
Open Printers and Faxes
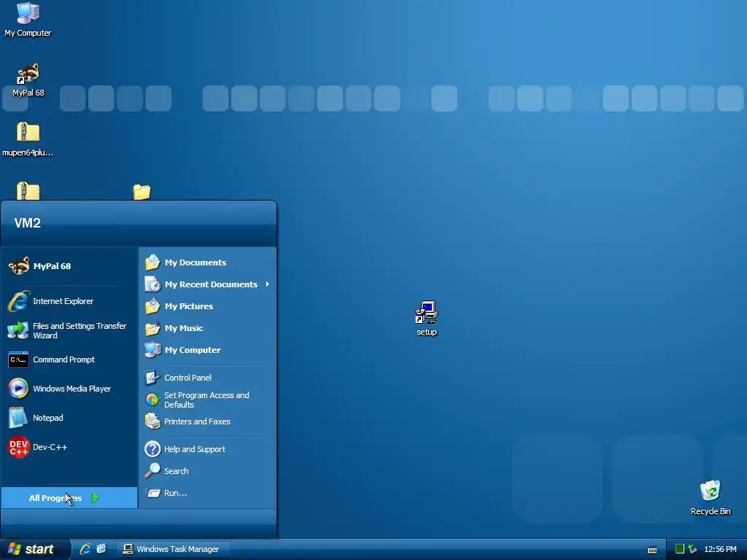(208, 421)
